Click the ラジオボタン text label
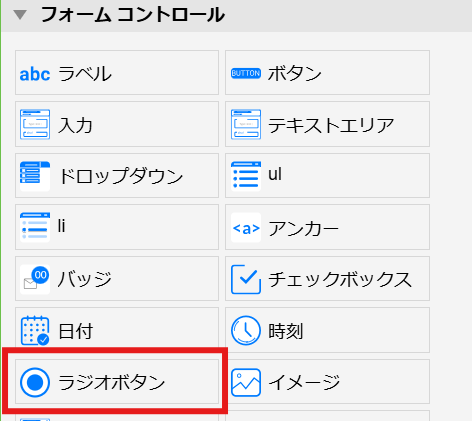 (112, 382)
